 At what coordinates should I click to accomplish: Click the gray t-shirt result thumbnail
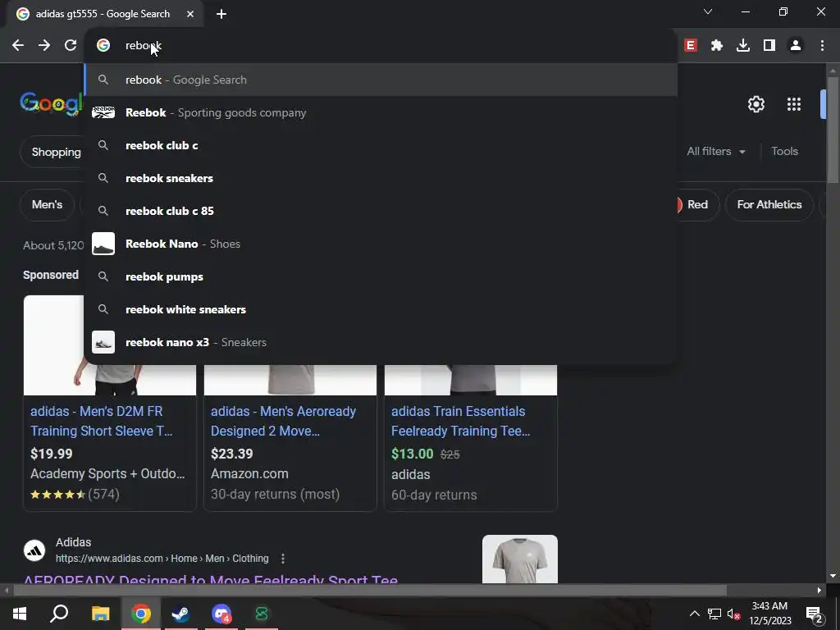(519, 559)
